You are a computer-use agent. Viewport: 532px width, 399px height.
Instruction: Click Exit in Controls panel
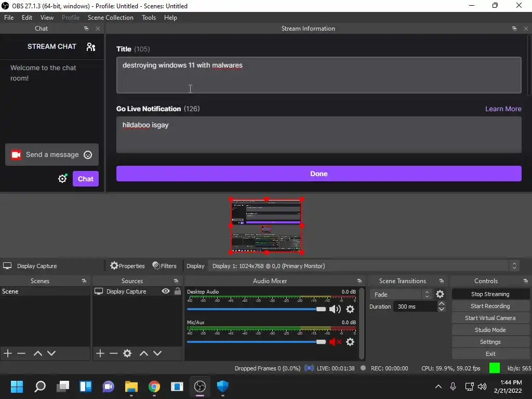490,353
